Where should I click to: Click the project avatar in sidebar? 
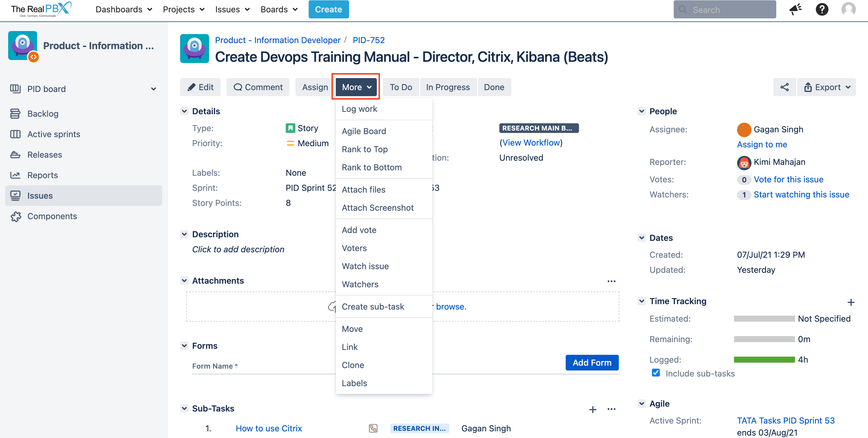tap(23, 46)
